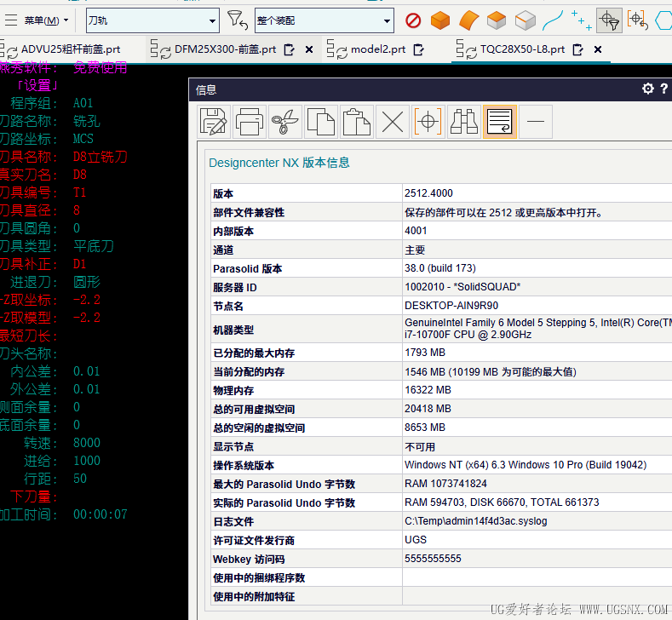Select the 物理内存 value 16322 MB
Viewport: 672px width, 620px height.
coord(428,390)
